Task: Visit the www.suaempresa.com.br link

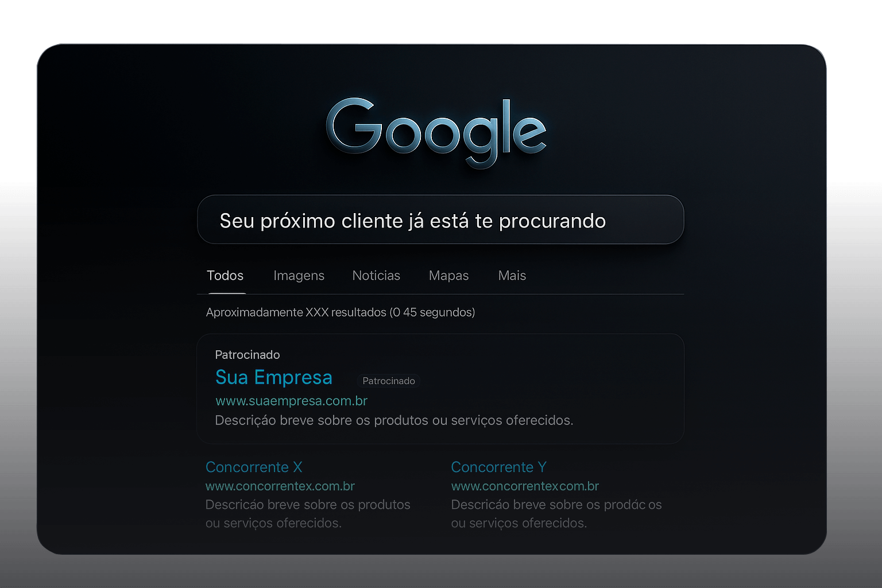Action: click(x=291, y=401)
